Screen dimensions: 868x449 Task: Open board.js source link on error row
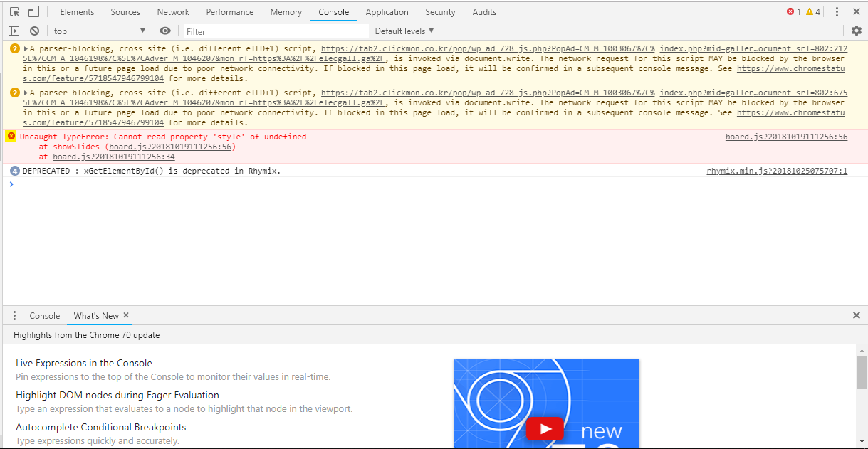[786, 137]
